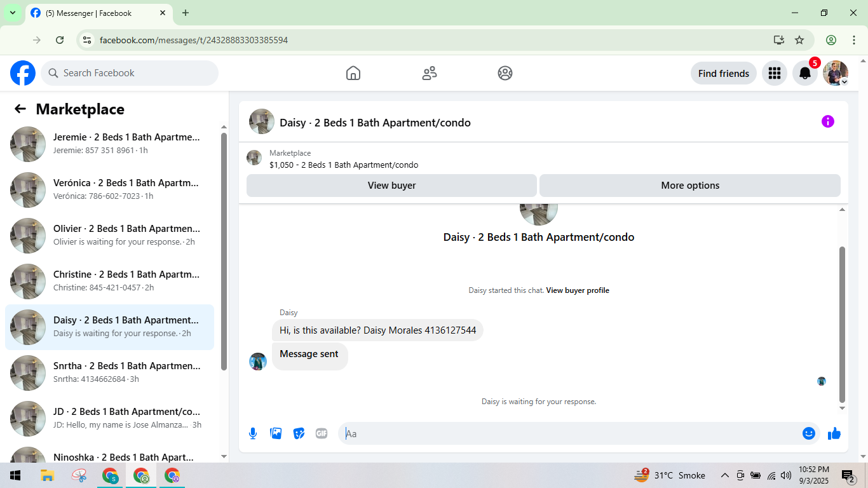Image resolution: width=868 pixels, height=488 pixels.
Task: Select the Daisy apartment conversation
Action: [x=109, y=327]
